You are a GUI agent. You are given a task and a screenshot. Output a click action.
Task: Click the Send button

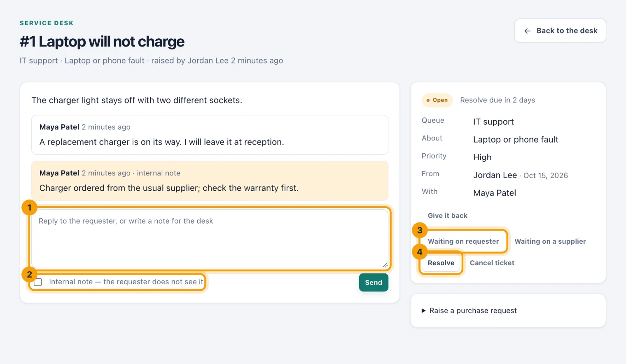374,282
